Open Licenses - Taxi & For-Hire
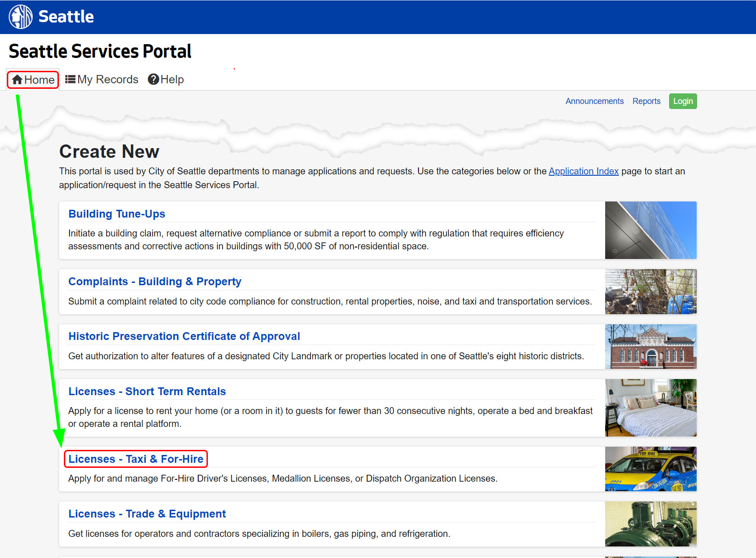This screenshot has height=558, width=756. click(136, 459)
